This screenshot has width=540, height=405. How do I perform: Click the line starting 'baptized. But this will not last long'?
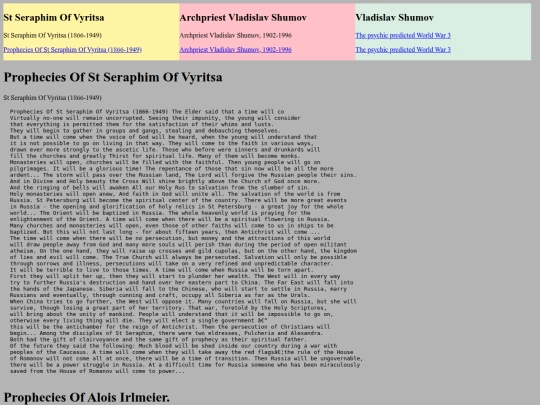click(165, 232)
